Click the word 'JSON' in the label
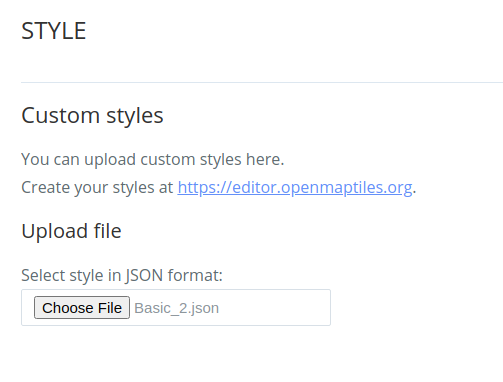Viewport: 503px width, 382px height. [144, 276]
